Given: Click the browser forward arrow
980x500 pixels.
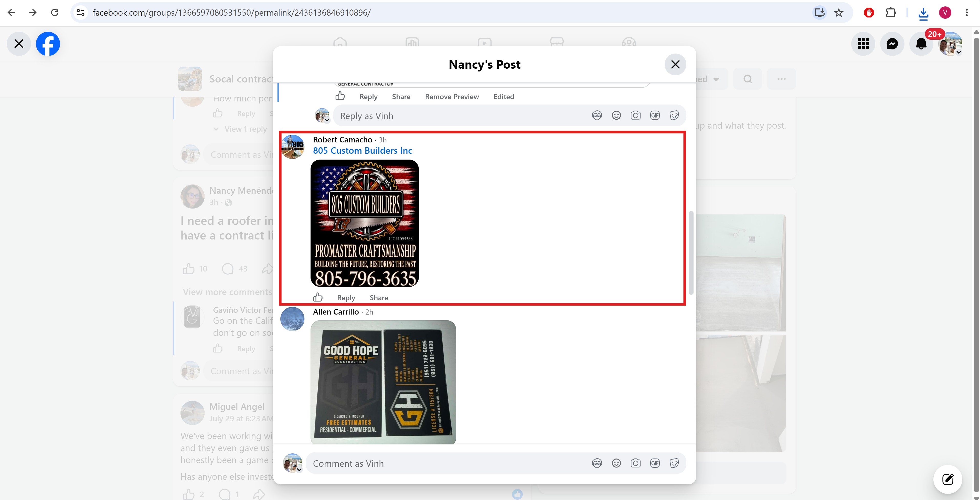Looking at the screenshot, I should (33, 13).
